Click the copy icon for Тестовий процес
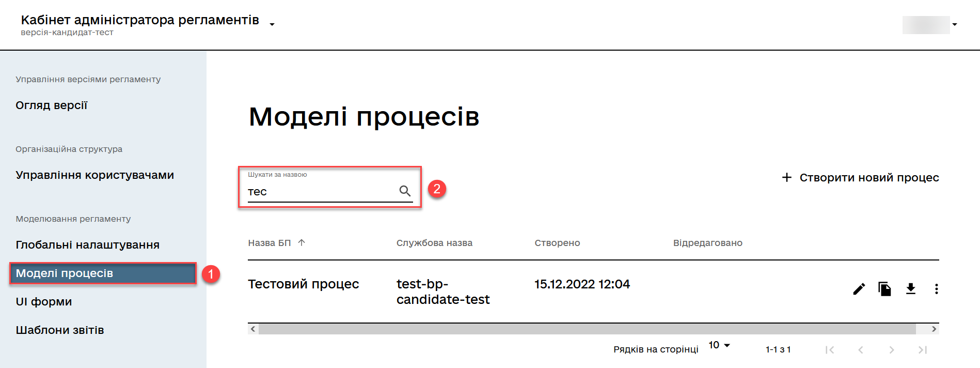The height and width of the screenshot is (368, 980). pos(884,289)
